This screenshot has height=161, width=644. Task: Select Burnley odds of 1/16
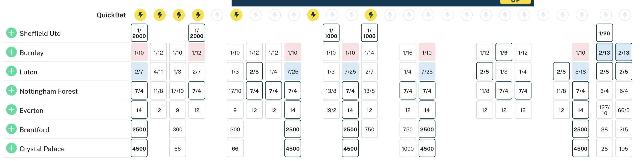click(x=408, y=52)
